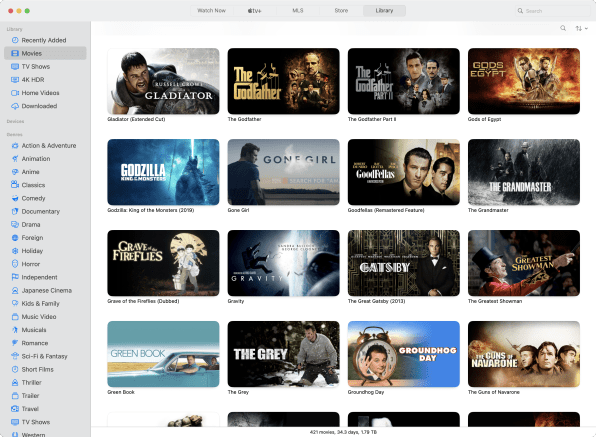
Task: Open the Apple TV+ tab
Action: coord(254,11)
